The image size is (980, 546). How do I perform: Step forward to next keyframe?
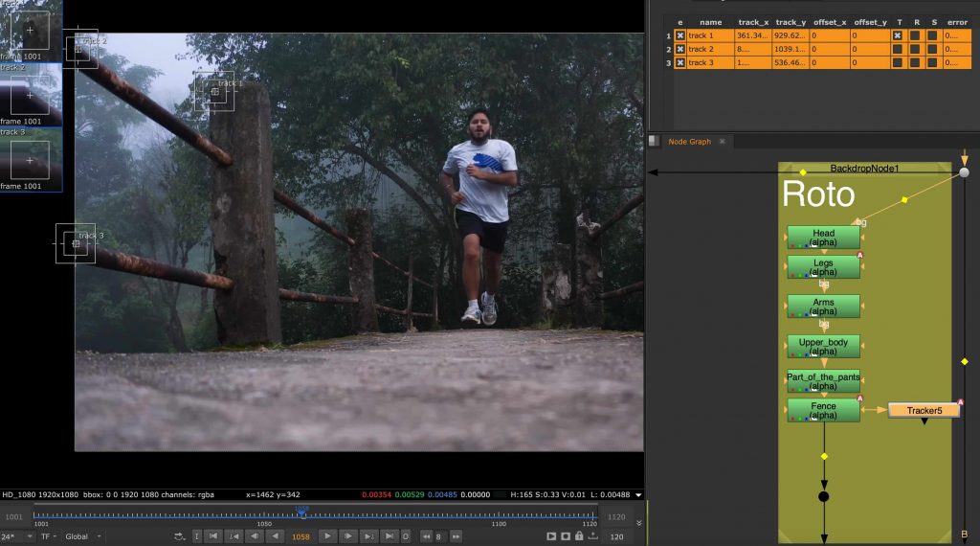pyautogui.click(x=369, y=536)
